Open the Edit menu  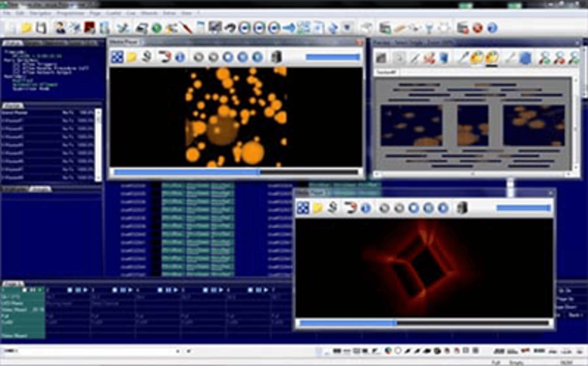(20, 13)
